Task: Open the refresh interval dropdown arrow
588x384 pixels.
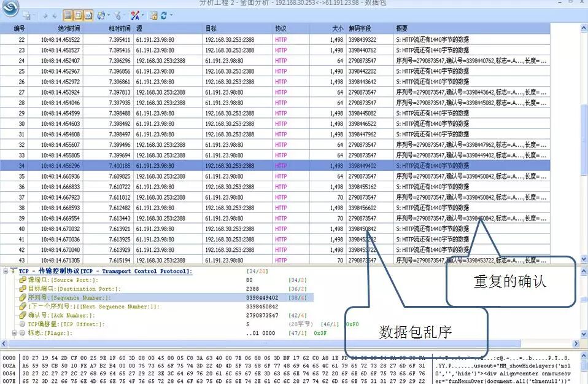Action: (x=171, y=15)
